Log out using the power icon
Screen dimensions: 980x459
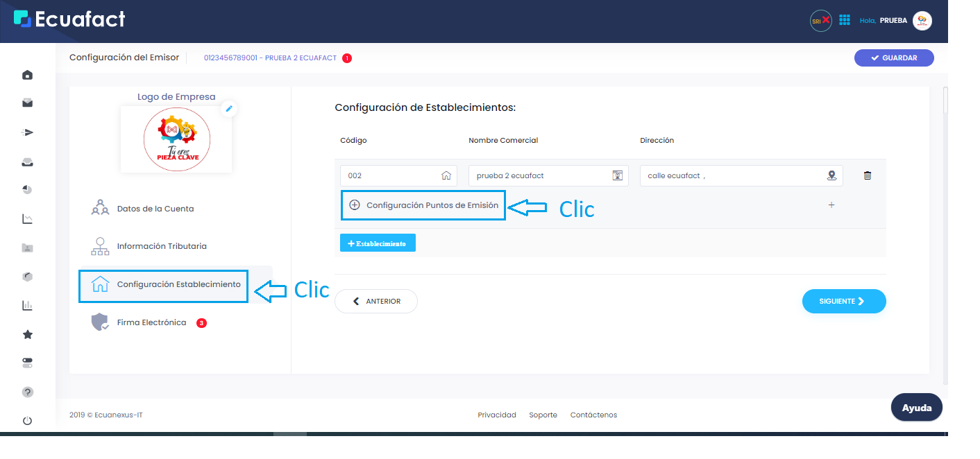(28, 420)
